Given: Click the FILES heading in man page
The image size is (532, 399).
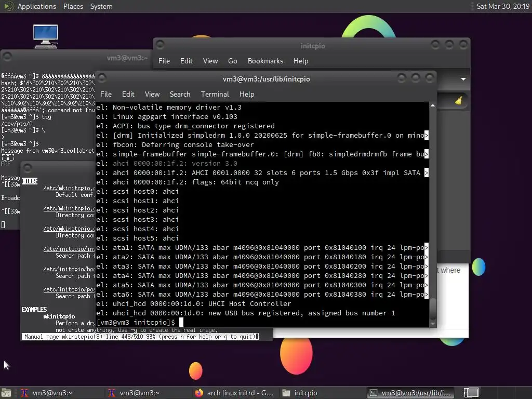Looking at the screenshot, I should coord(30,181).
